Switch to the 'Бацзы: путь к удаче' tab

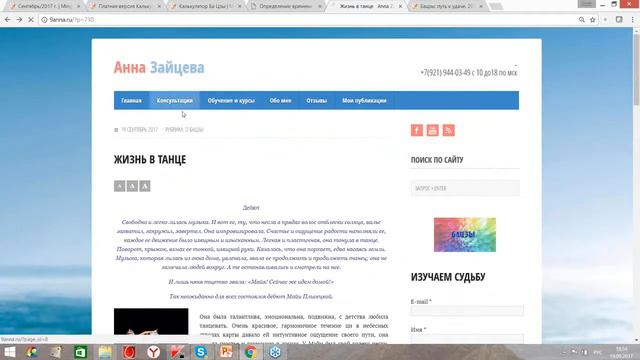click(x=447, y=7)
